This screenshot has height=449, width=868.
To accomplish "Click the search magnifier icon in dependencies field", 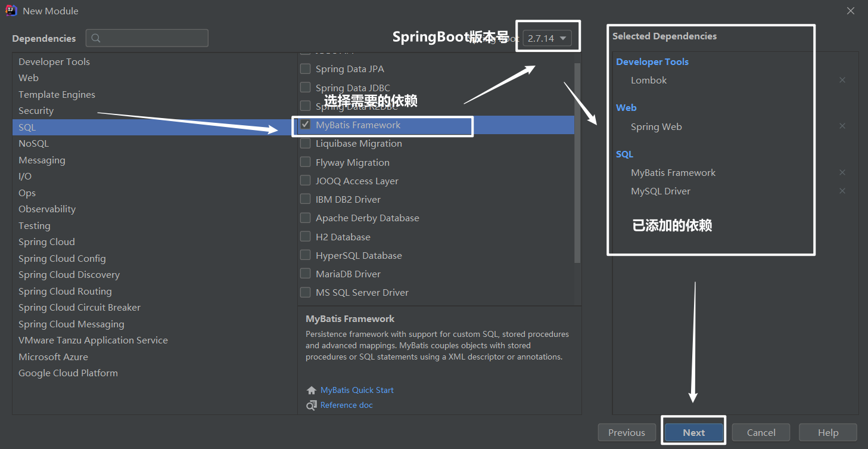I will [x=96, y=38].
